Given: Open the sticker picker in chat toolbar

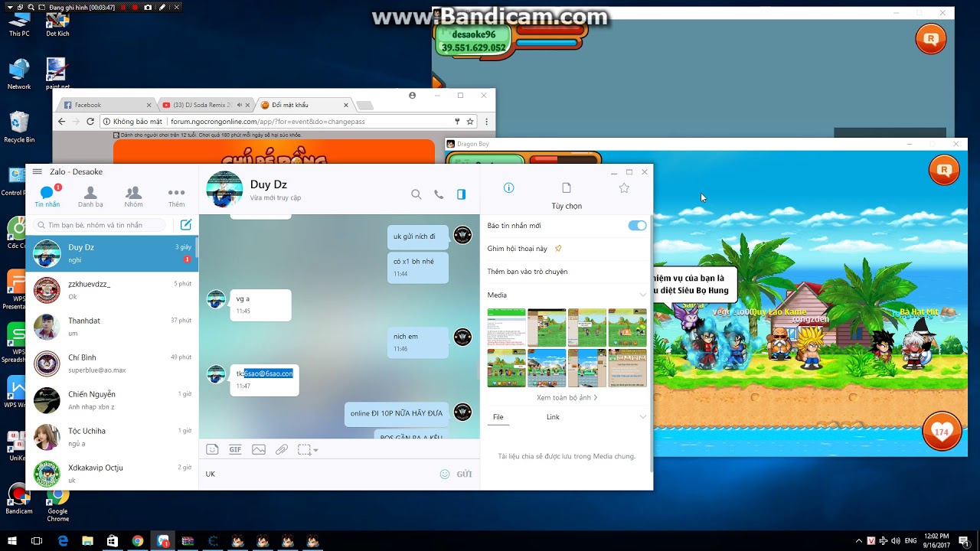Looking at the screenshot, I should (212, 450).
